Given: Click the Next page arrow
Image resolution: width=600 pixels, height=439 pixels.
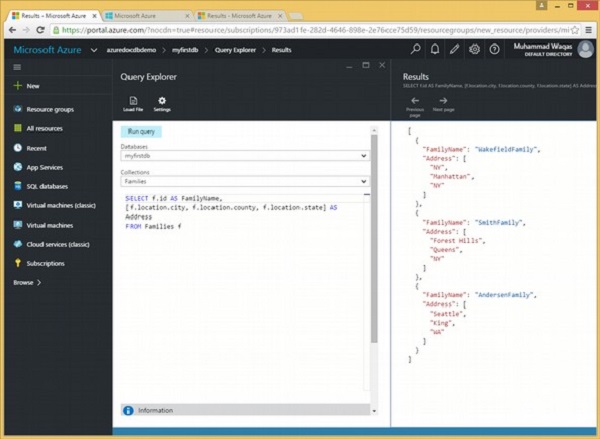Looking at the screenshot, I should tap(443, 100).
